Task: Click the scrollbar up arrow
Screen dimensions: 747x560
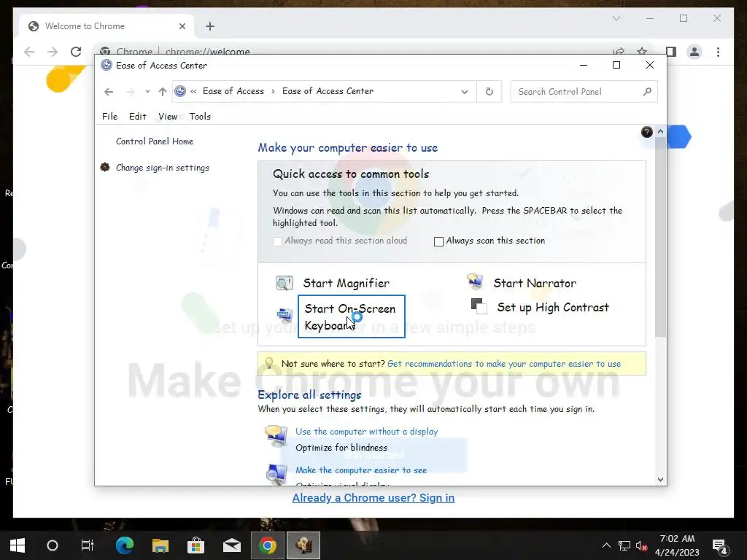Action: click(660, 131)
